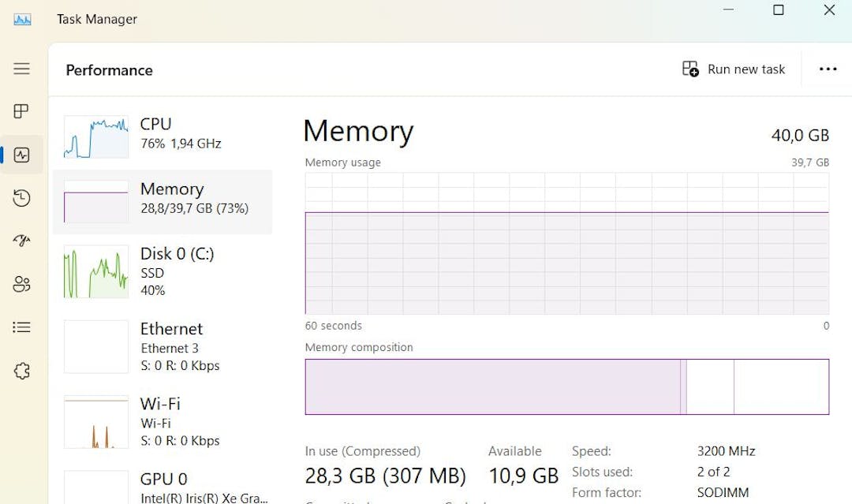The width and height of the screenshot is (852, 504).
Task: Select GPU 0 Intel Iris Xe entry
Action: pos(163,487)
